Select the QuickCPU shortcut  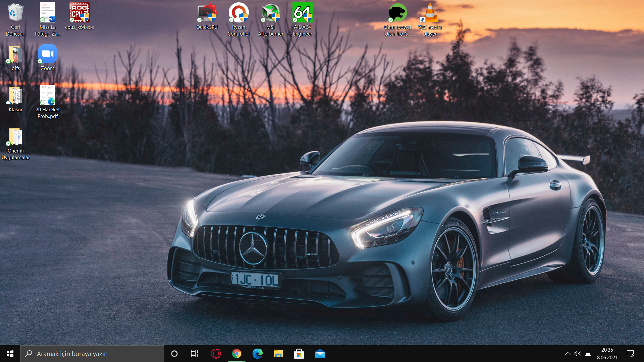click(207, 16)
